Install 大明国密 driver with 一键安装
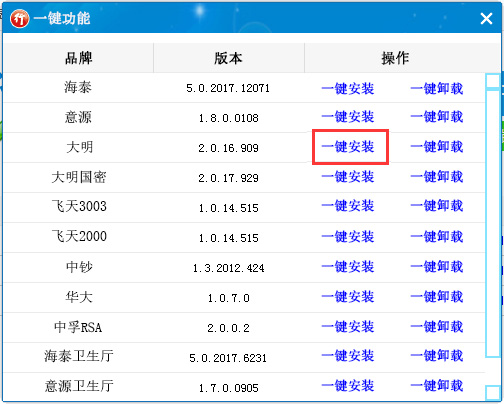The width and height of the screenshot is (504, 404). [x=348, y=177]
